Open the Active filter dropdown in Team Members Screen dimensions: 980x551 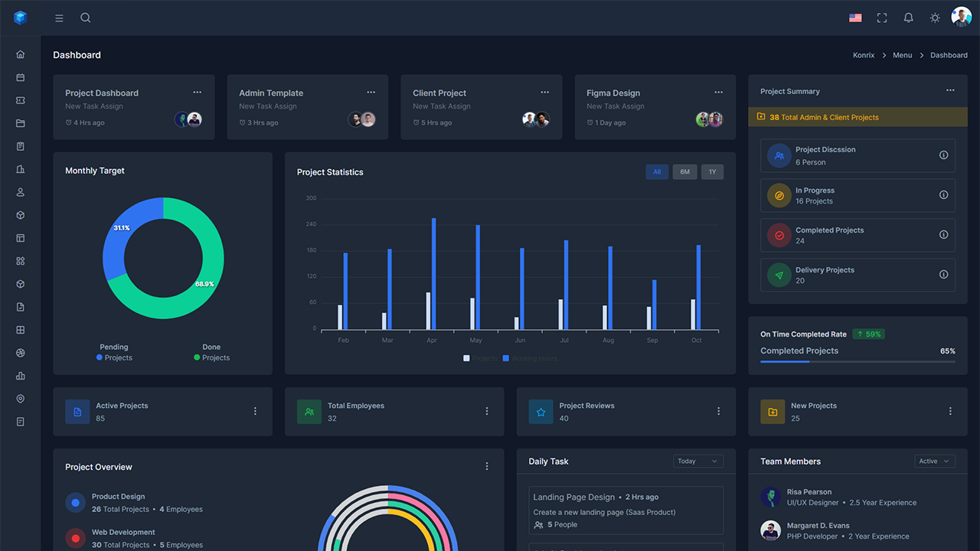tap(934, 461)
